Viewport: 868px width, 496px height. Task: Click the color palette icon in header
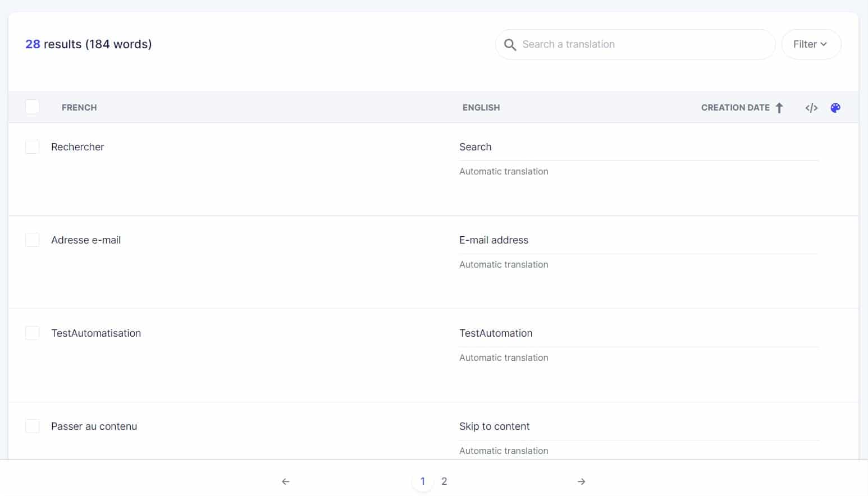coord(835,108)
